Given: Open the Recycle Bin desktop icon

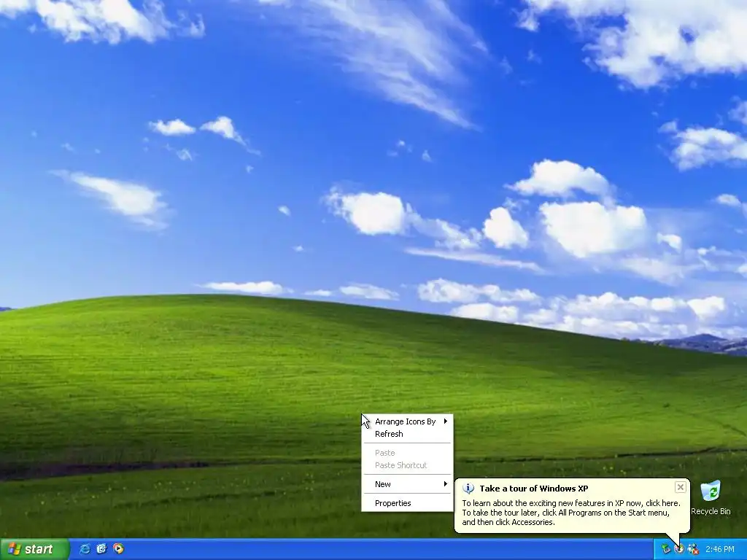Looking at the screenshot, I should 711,497.
